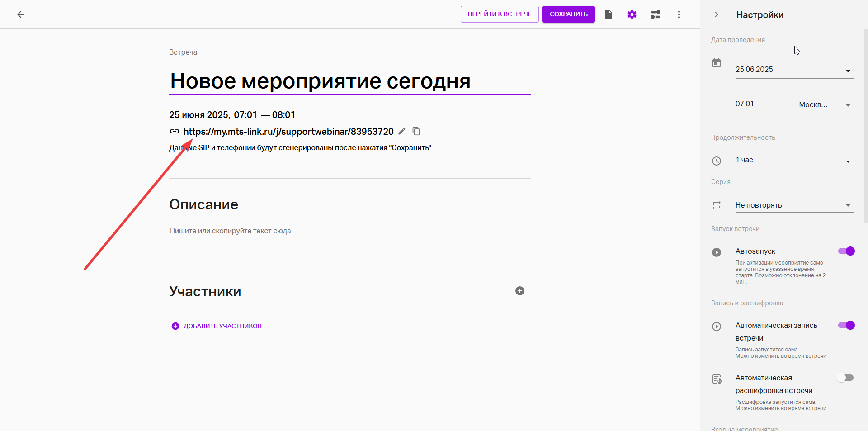Edit the meeting link with pencil icon

(x=402, y=131)
